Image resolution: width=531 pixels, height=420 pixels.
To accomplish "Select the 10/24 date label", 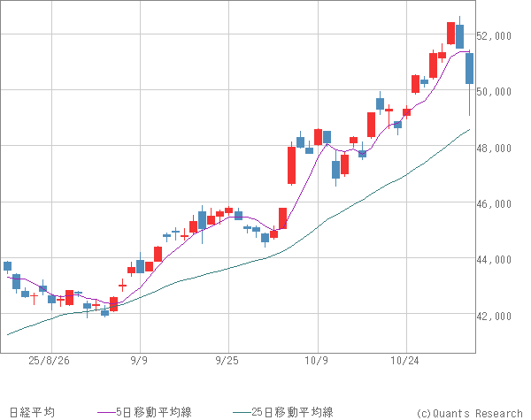I will coord(405,361).
